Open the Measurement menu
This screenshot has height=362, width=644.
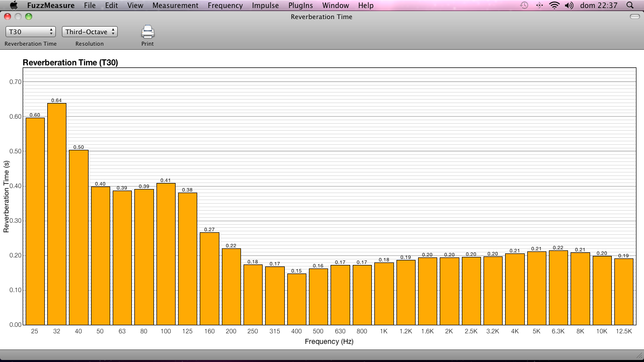pos(176,6)
